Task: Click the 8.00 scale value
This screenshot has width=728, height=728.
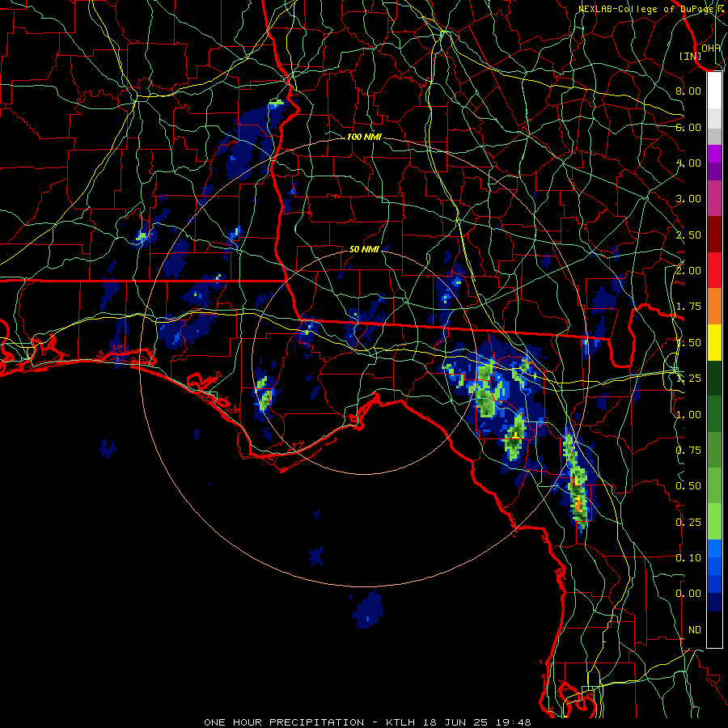Action: (x=688, y=91)
